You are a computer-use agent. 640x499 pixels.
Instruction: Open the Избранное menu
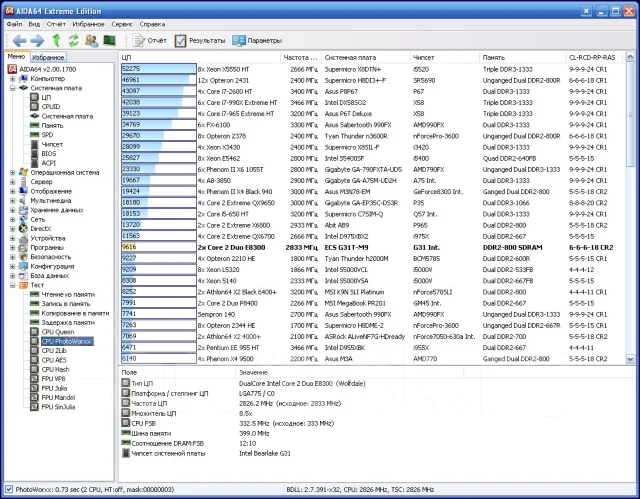tap(88, 24)
